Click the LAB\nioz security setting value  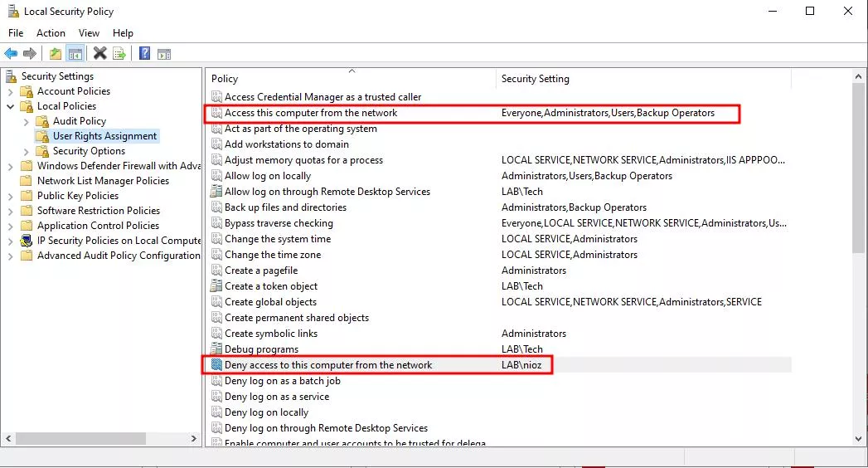tap(521, 365)
